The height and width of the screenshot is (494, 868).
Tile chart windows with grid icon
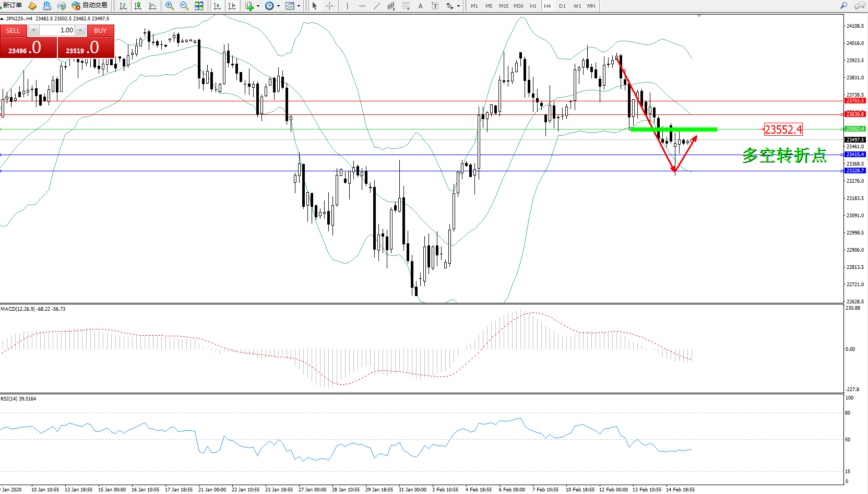click(199, 6)
